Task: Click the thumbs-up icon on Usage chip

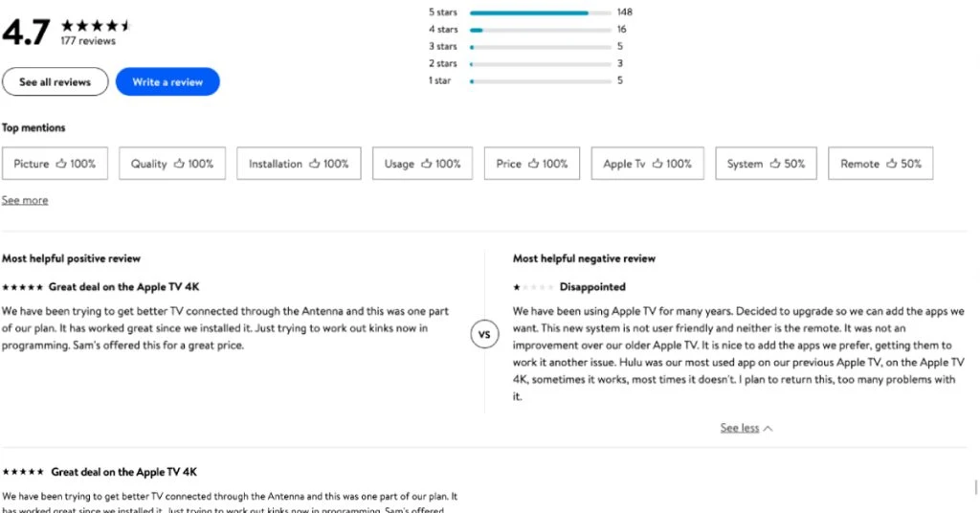Action: pos(427,164)
